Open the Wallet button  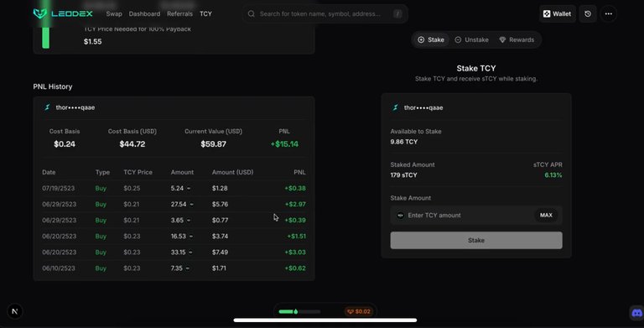pyautogui.click(x=558, y=13)
